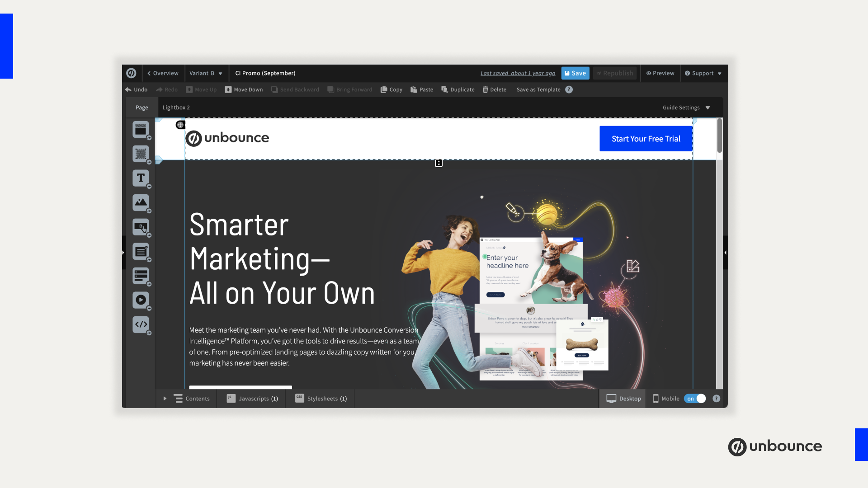
Task: Click the vertical canvas scrollbar
Action: tap(719, 136)
